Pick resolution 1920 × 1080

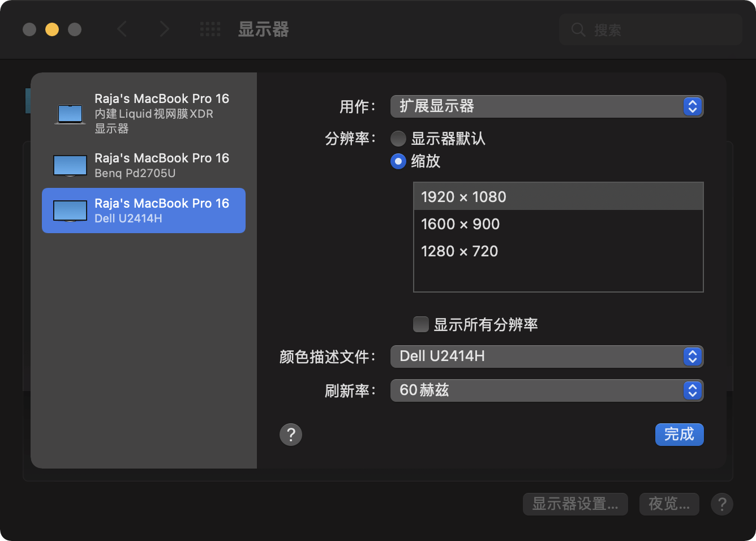coord(559,197)
